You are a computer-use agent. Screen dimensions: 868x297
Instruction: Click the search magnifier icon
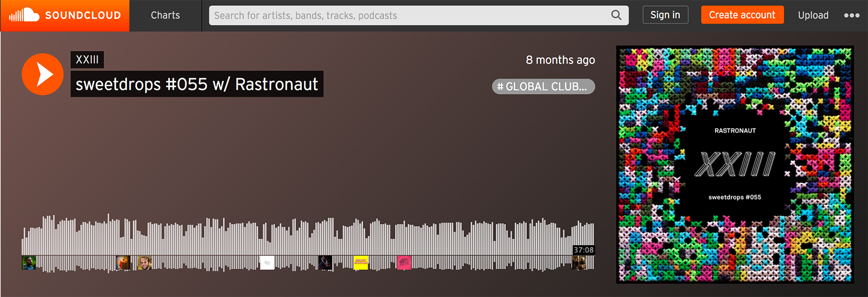pyautogui.click(x=616, y=15)
